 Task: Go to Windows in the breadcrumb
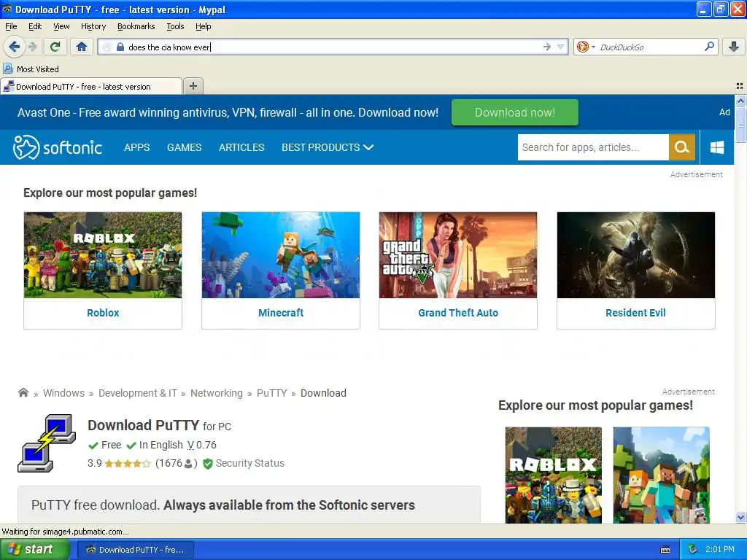tap(64, 393)
